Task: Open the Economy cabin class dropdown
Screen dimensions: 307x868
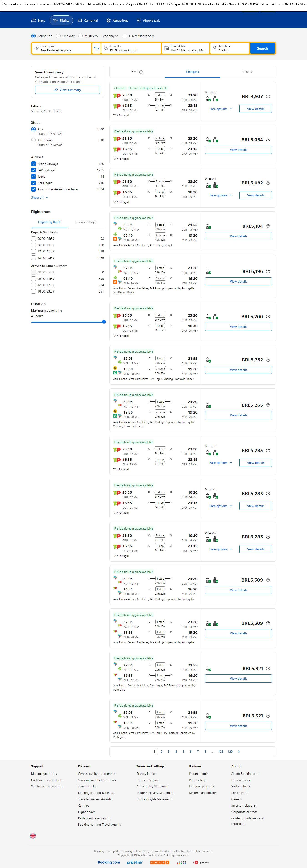Action: coord(110,36)
